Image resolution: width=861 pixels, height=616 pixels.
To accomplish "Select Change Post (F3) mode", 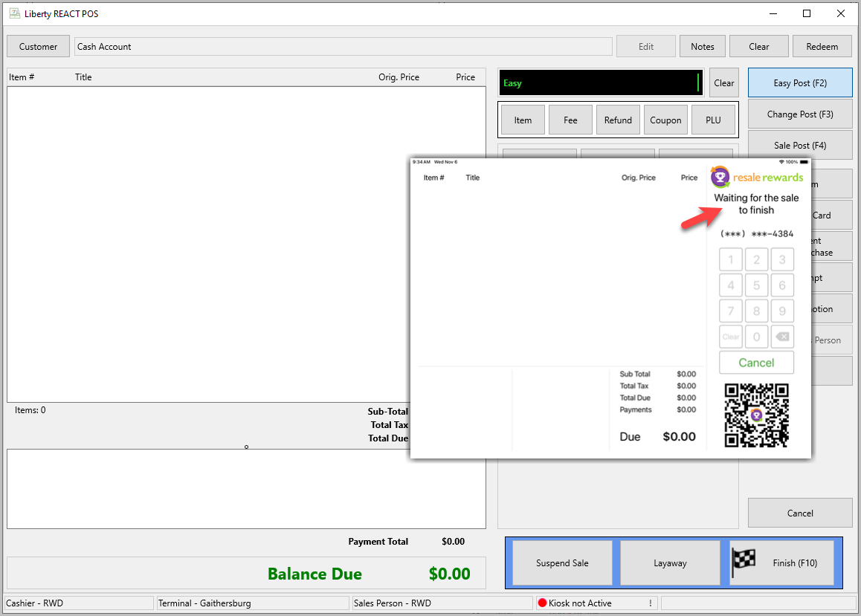I will tap(800, 114).
